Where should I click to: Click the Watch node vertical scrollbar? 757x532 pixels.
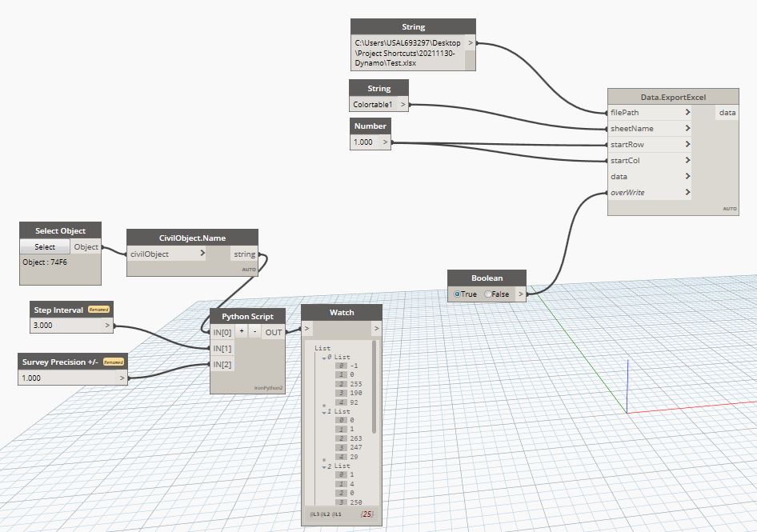coord(374,386)
